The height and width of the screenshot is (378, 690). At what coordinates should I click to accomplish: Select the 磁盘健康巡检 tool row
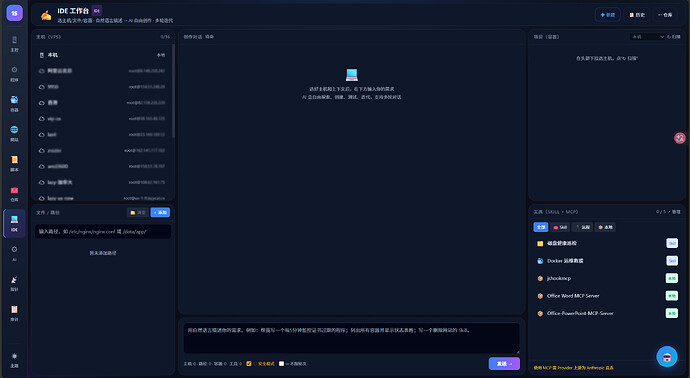click(607, 243)
